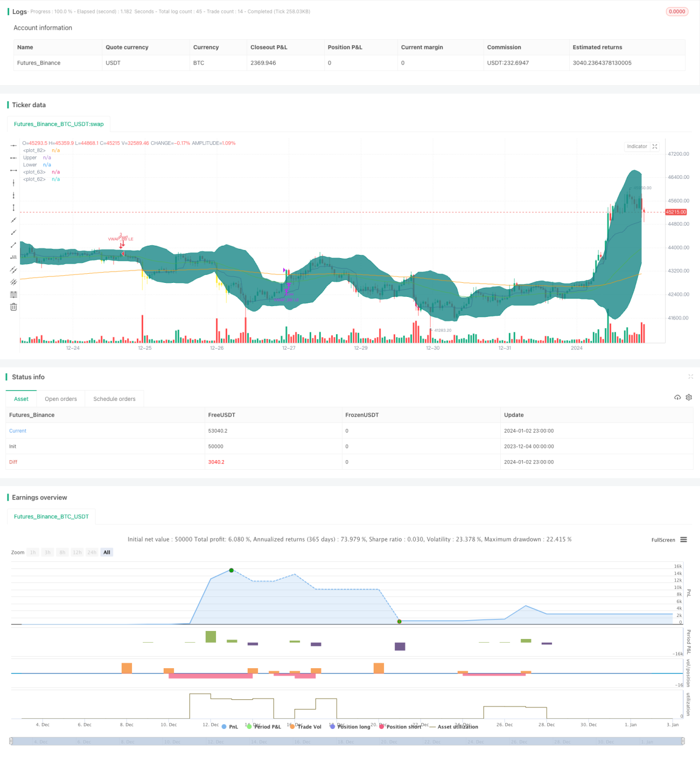Image resolution: width=700 pixels, height=757 pixels.
Task: Delete drawings with the trash icon
Action: pyautogui.click(x=13, y=307)
